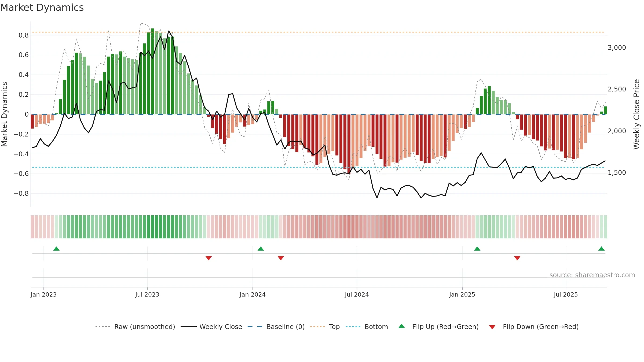Click the green triangle icon in the legend
Viewport: 644px width, 362px height.
402,326
